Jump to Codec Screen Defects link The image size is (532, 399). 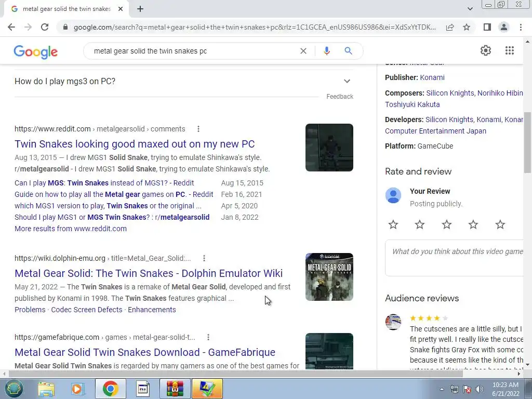click(x=87, y=310)
